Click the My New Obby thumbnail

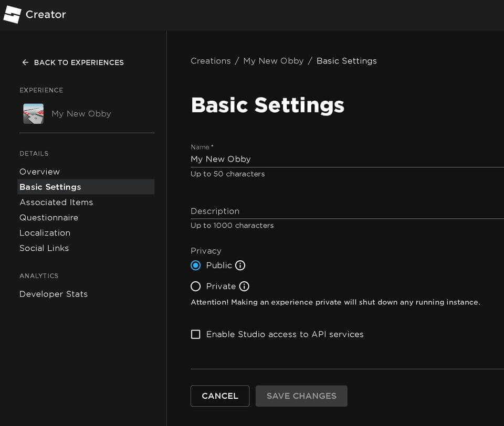coord(34,114)
